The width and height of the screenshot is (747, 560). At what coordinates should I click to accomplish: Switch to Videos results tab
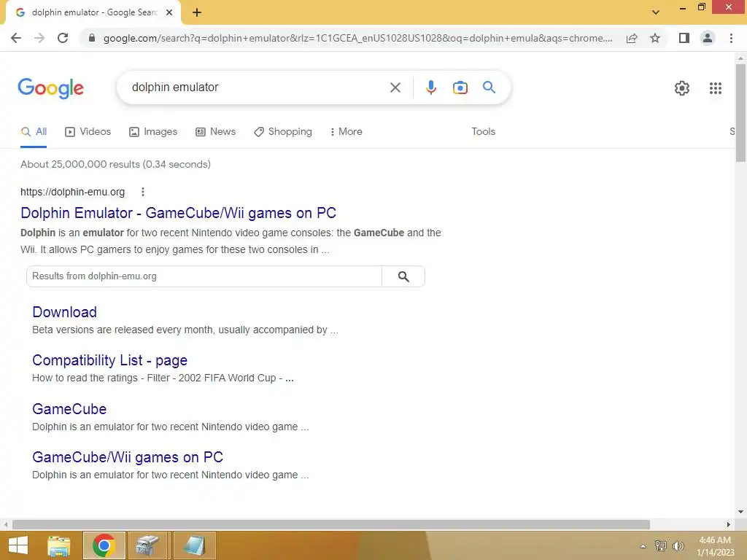[88, 132]
